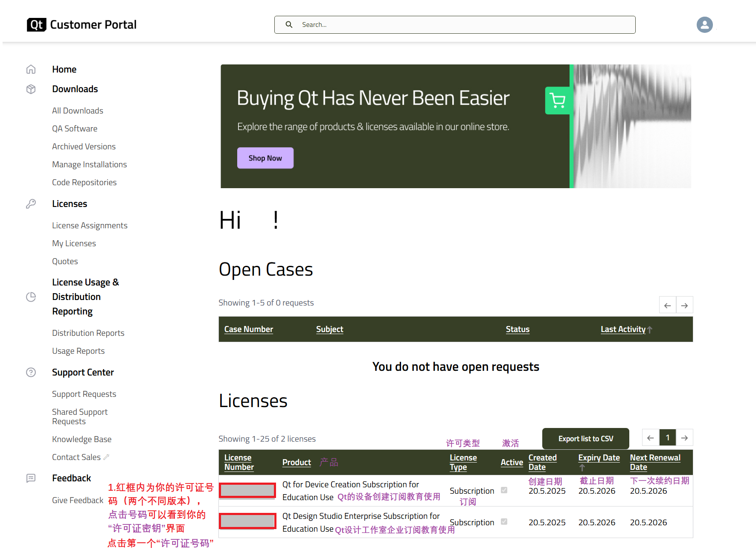Click the reporting pie chart icon
Viewport: 756px width, 553px height.
click(x=31, y=297)
